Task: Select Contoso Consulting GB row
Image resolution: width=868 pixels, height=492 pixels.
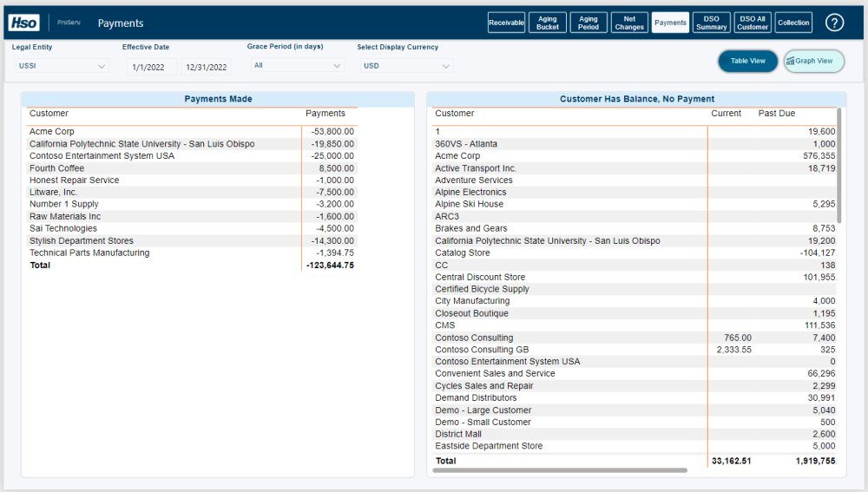Action: 634,350
